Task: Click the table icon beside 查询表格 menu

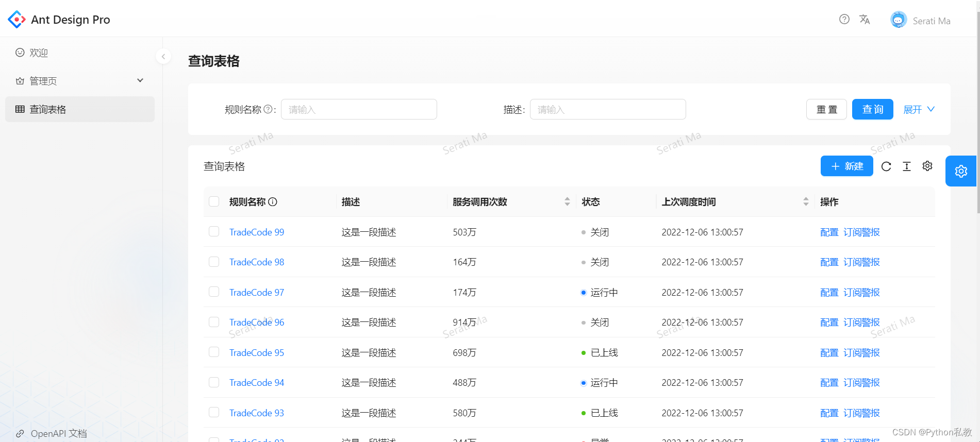Action: click(20, 109)
